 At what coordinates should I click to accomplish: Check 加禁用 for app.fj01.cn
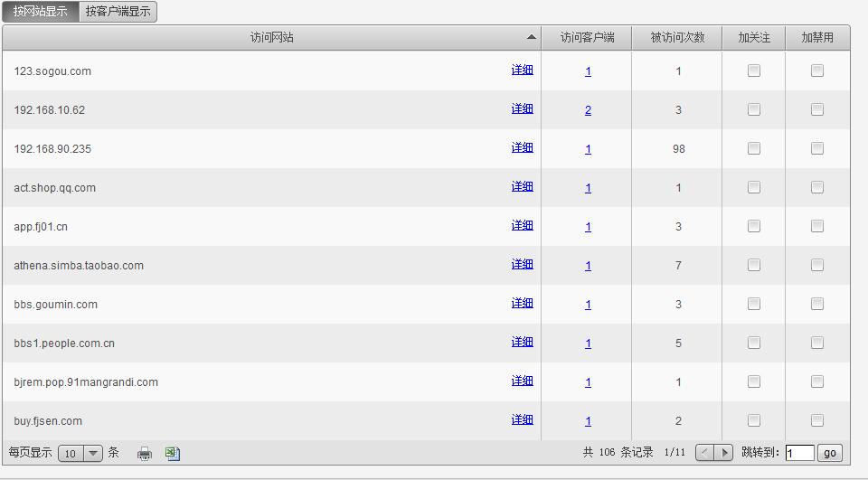(817, 226)
